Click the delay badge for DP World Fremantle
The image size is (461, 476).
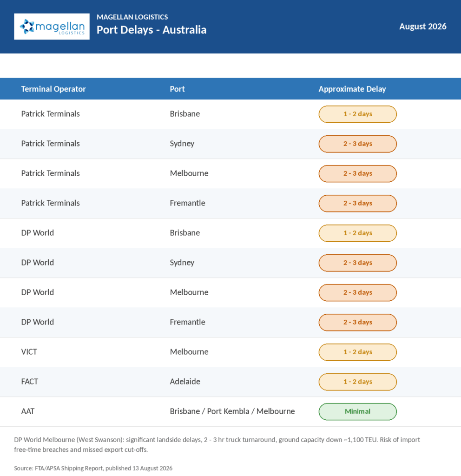click(357, 323)
